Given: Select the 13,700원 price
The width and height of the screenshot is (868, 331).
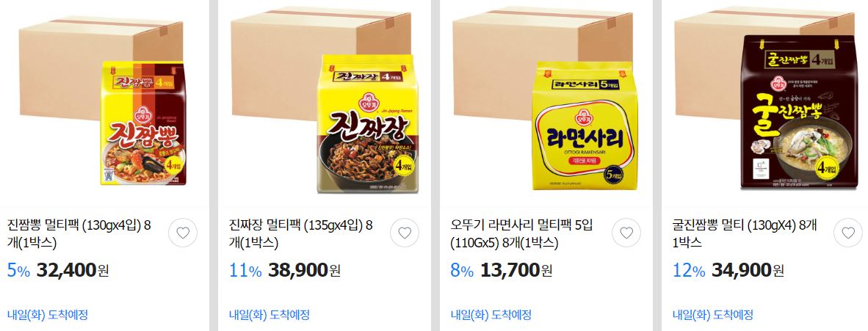Looking at the screenshot, I should pyautogui.click(x=516, y=270).
